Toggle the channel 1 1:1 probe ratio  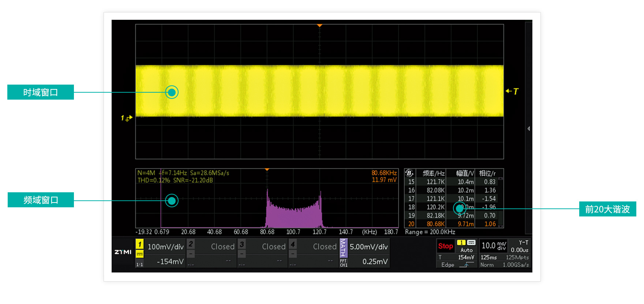click(139, 264)
